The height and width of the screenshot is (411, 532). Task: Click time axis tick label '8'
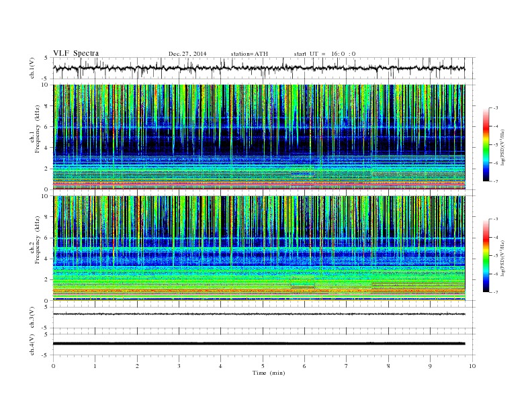388,366
